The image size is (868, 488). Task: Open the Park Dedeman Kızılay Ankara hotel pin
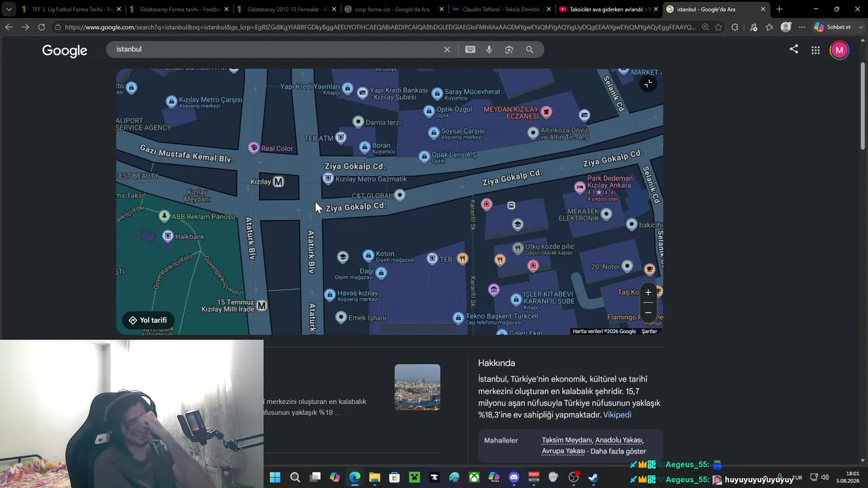click(x=580, y=187)
